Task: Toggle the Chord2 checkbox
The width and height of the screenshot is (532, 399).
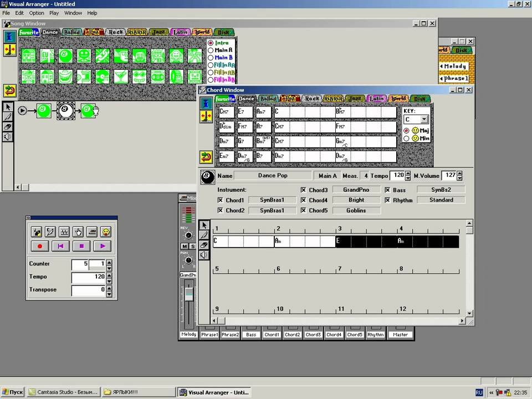Action: (x=220, y=211)
